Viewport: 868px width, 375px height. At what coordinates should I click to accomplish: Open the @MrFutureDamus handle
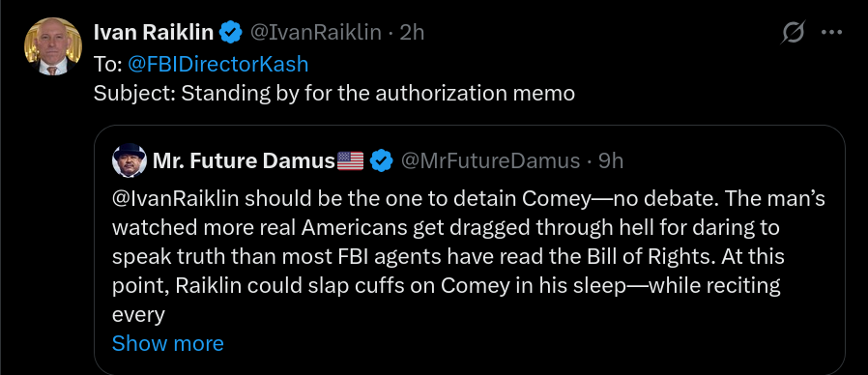pos(490,161)
